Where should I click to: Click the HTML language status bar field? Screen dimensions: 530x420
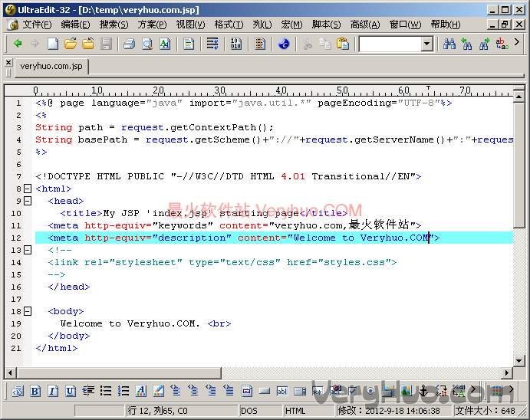(x=295, y=411)
